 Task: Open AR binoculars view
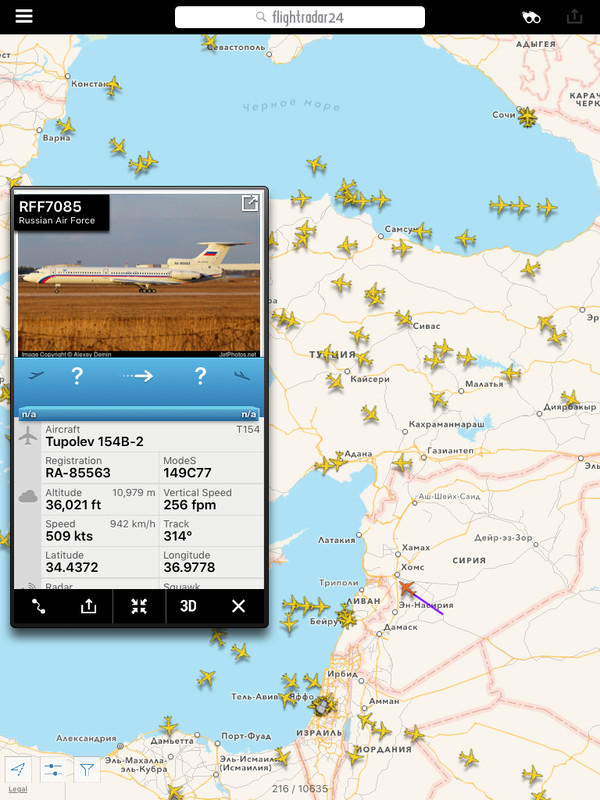tap(531, 17)
